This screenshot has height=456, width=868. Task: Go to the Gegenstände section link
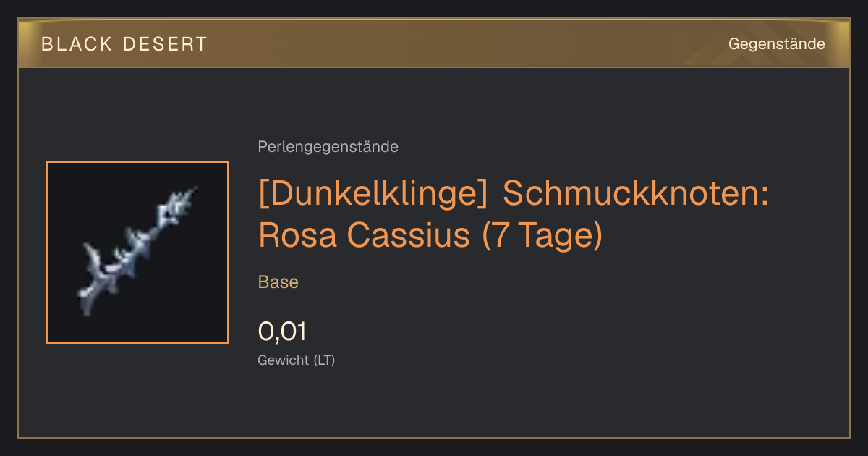[x=776, y=44]
